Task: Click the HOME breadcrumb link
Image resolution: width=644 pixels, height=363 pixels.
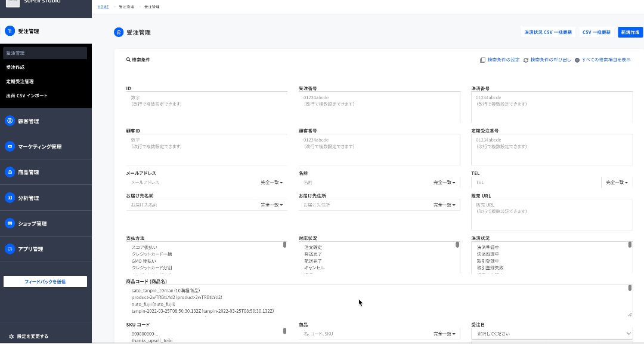Action: [x=103, y=7]
